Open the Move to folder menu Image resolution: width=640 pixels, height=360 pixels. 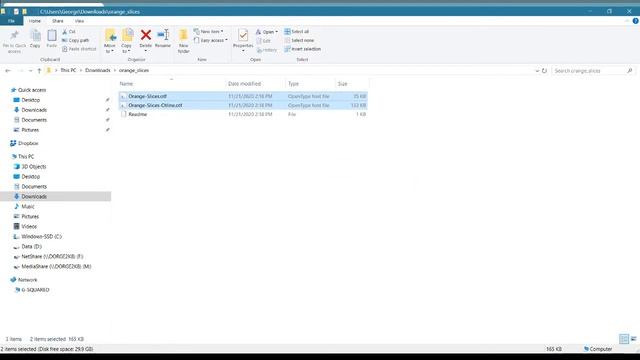pos(110,41)
